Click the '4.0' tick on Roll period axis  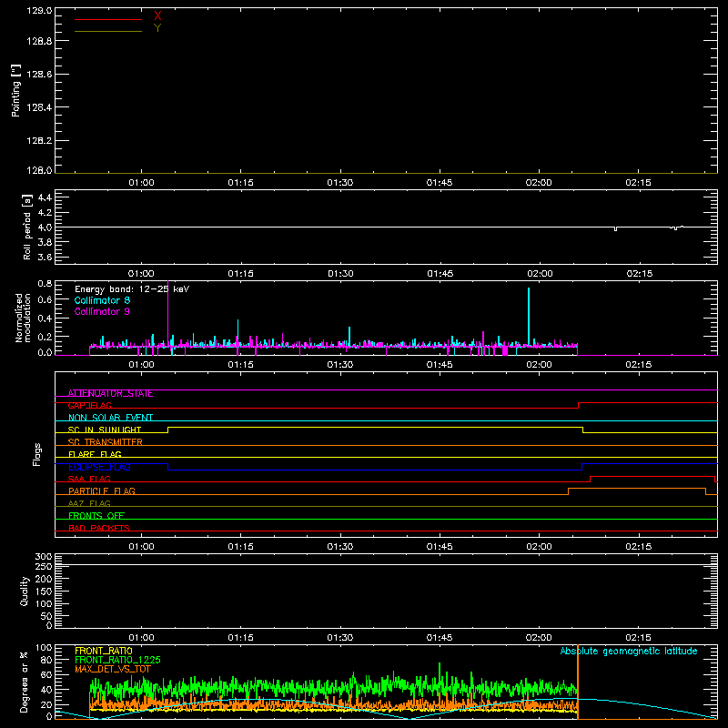[x=45, y=227]
